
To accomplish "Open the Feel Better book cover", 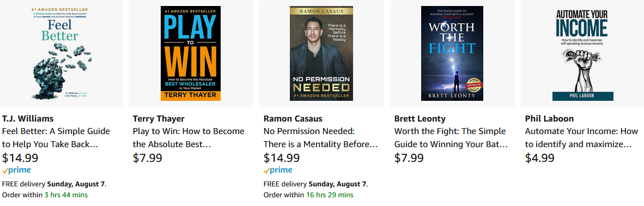I will (x=61, y=53).
